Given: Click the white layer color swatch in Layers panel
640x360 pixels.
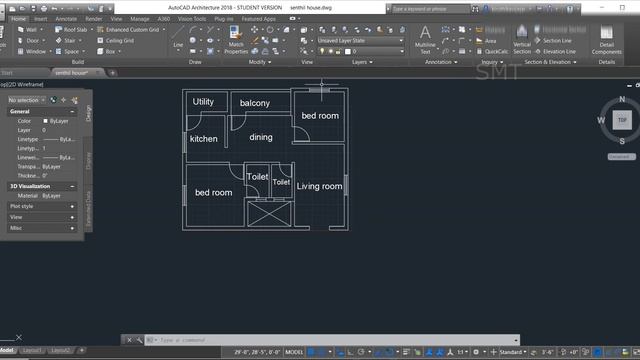Looking at the screenshot, I should (348, 51).
